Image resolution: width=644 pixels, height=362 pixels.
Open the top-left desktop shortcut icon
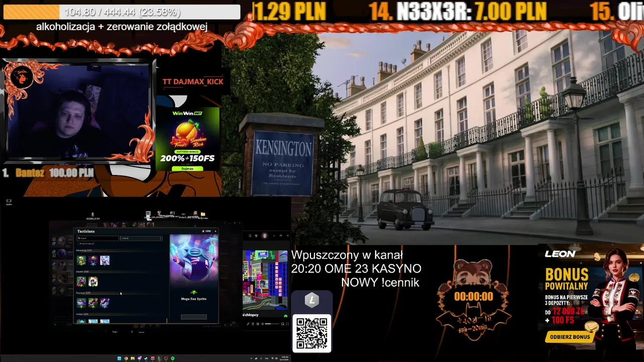tap(9, 202)
